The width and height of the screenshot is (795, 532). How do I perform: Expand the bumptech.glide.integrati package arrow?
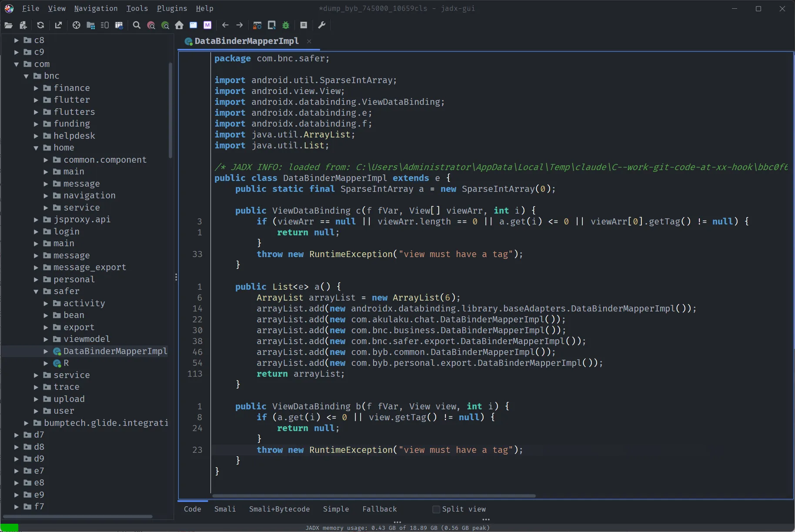point(26,423)
